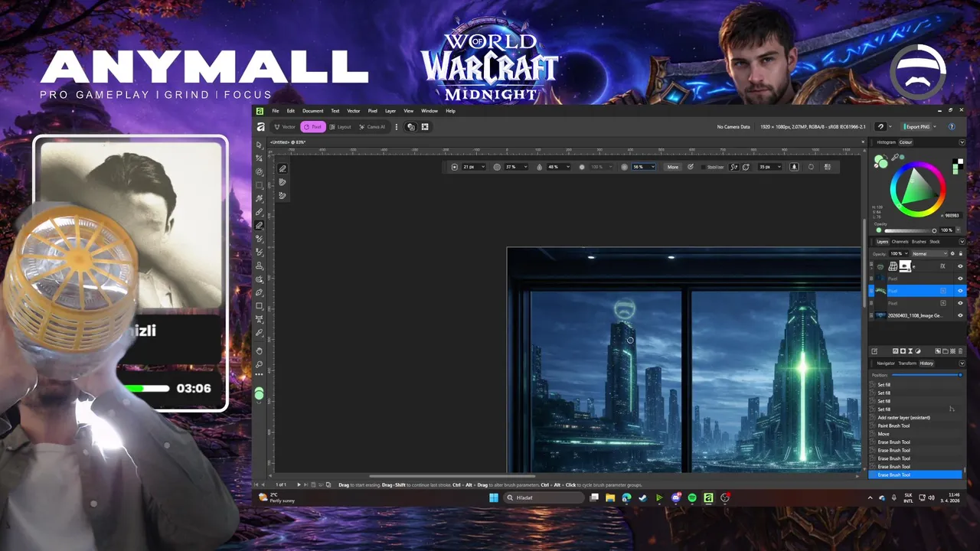Select the Paint Brush tool in the left toolbar
Image resolution: width=980 pixels, height=551 pixels.
[x=259, y=212]
